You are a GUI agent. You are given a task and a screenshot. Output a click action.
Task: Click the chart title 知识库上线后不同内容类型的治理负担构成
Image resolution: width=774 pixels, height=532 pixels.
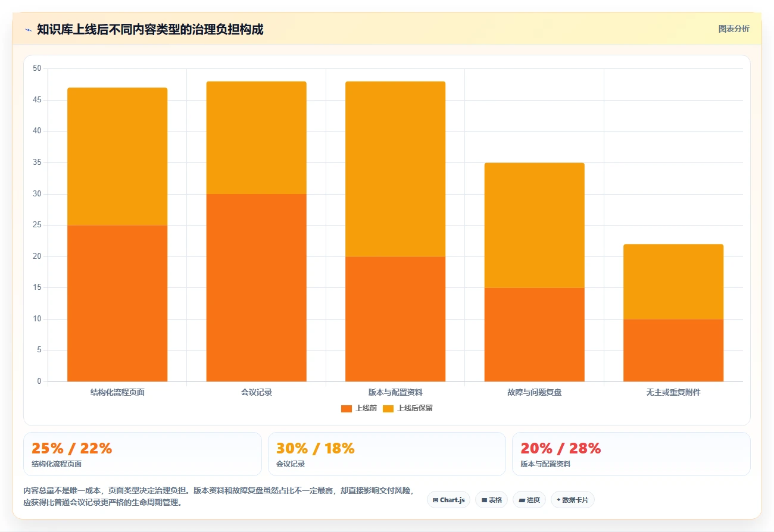tap(150, 29)
